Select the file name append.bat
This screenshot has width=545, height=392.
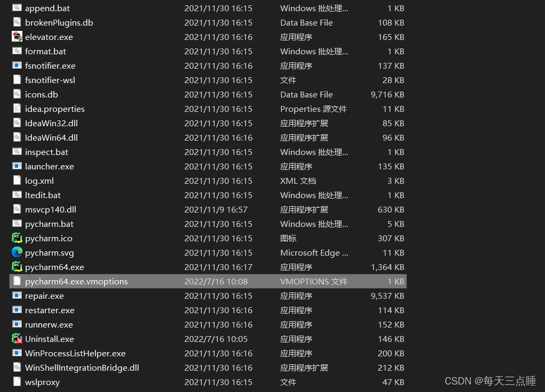click(x=47, y=9)
